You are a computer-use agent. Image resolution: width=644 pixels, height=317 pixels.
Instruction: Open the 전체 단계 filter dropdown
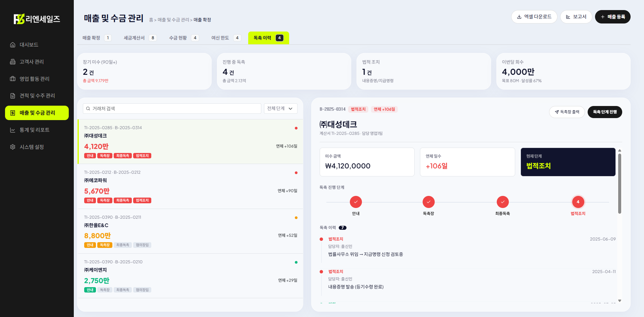pyautogui.click(x=280, y=109)
